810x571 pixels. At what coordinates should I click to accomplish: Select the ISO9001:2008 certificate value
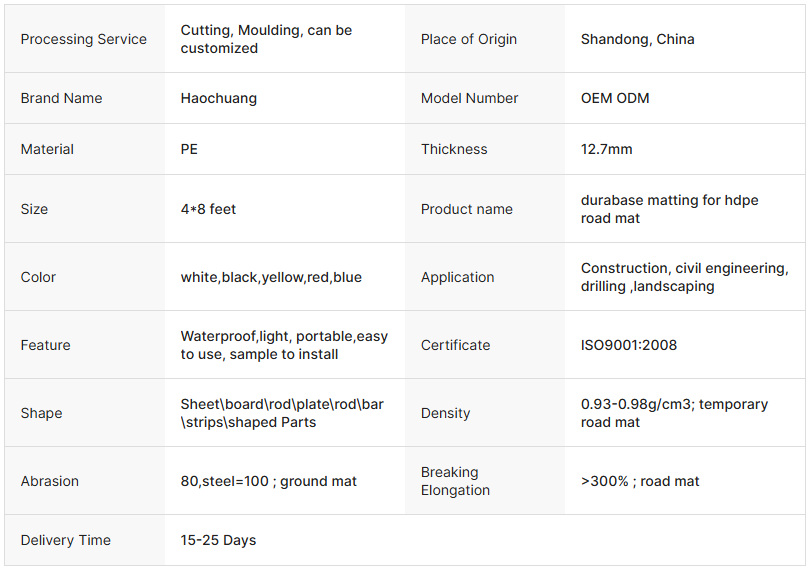tap(629, 345)
